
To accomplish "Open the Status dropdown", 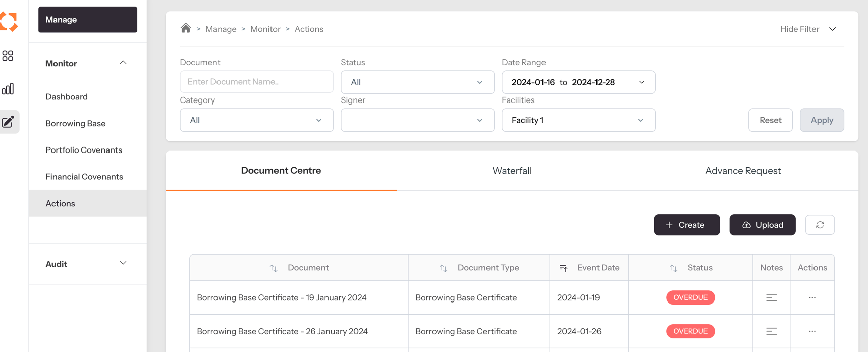I will pos(417,82).
